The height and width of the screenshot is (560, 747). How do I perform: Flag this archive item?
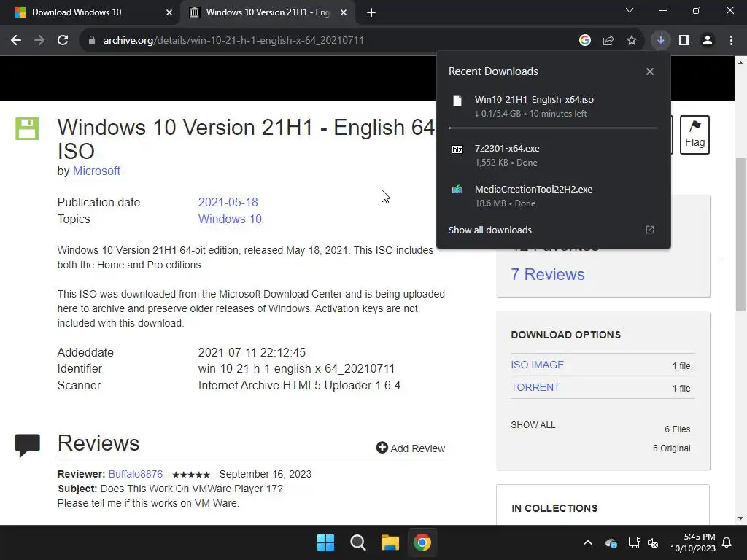point(694,135)
